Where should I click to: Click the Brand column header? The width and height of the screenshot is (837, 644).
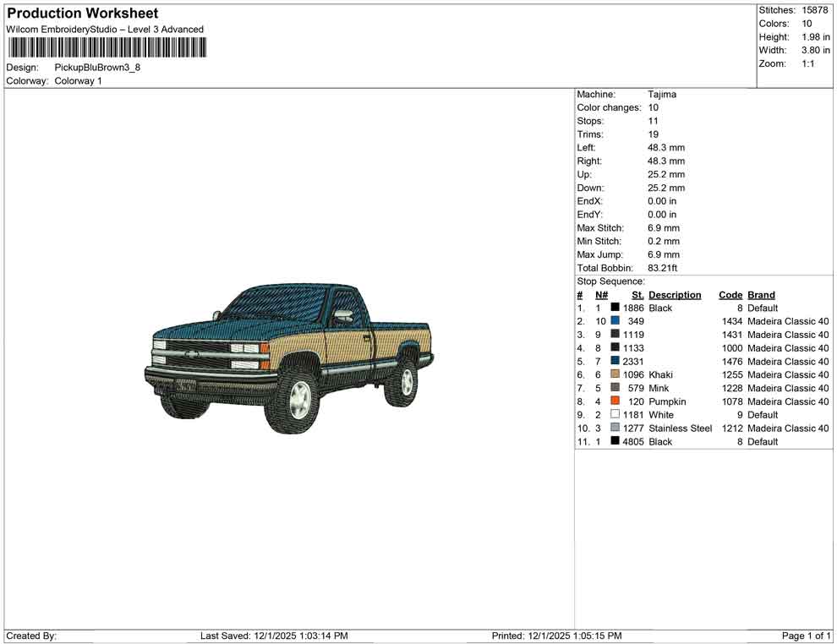760,294
